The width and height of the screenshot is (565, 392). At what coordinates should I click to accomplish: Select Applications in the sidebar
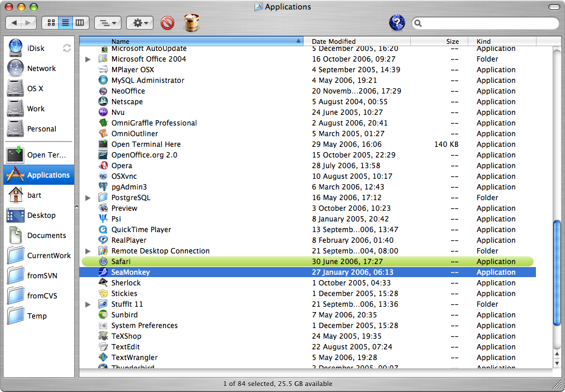pos(39,175)
